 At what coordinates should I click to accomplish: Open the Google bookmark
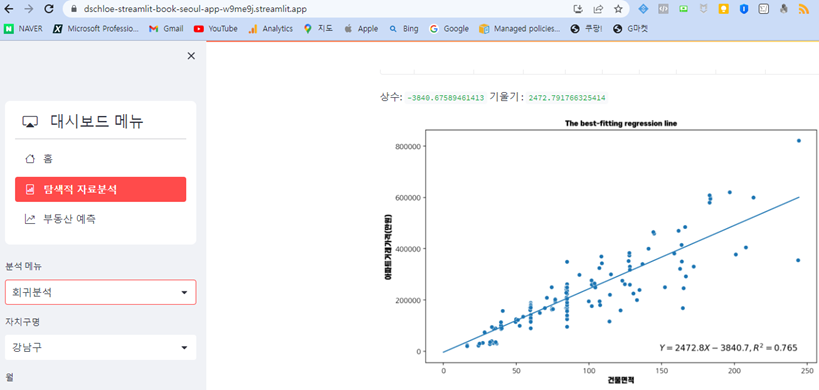coord(449,29)
